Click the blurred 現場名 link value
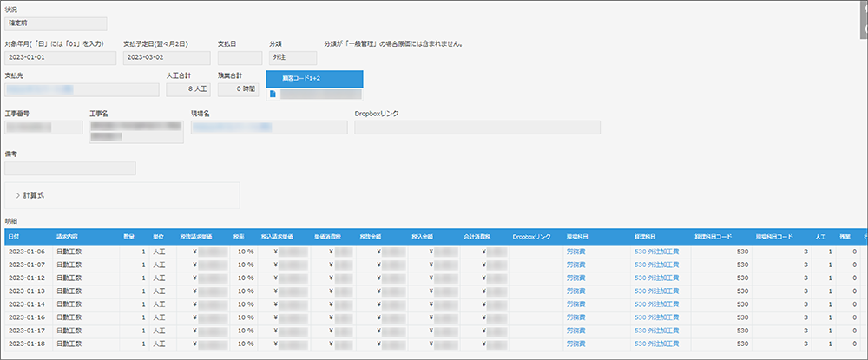868x360 pixels. coord(230,128)
